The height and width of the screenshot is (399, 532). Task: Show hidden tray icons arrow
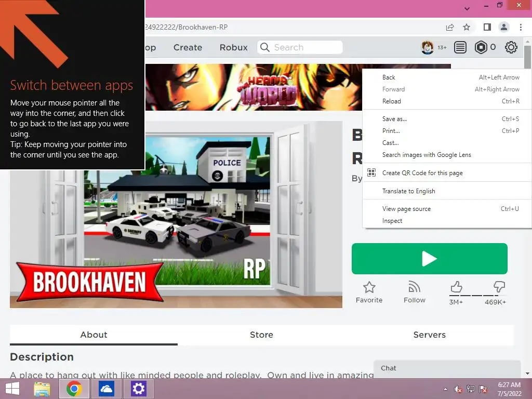coord(445,390)
